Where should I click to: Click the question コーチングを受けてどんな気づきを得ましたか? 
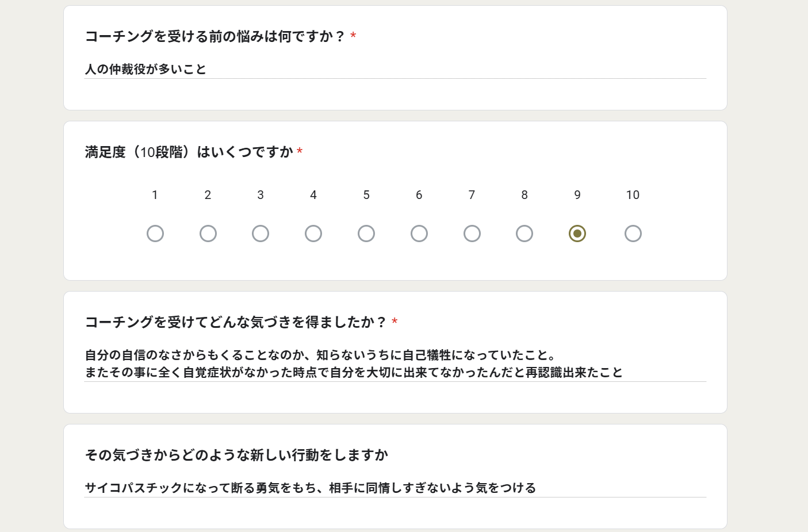236,322
